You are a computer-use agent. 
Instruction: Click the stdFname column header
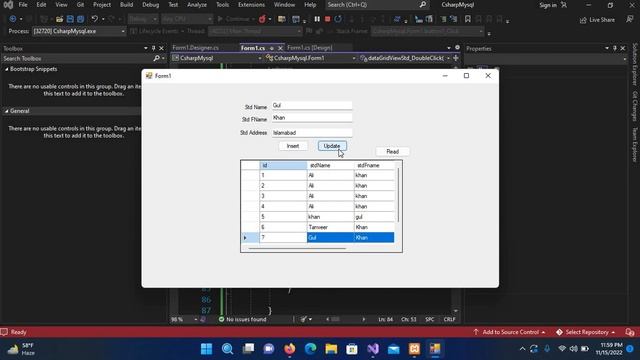point(374,165)
